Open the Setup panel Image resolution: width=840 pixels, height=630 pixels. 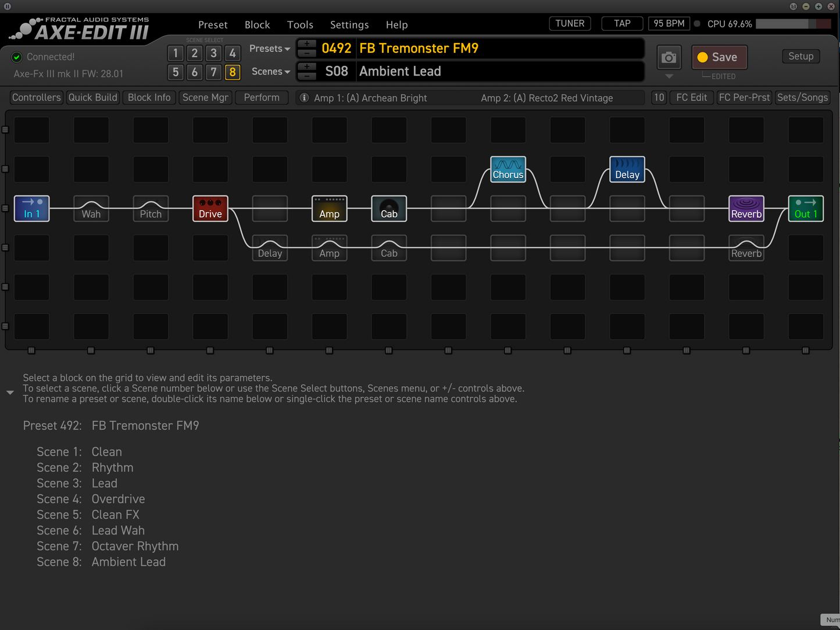pos(800,56)
